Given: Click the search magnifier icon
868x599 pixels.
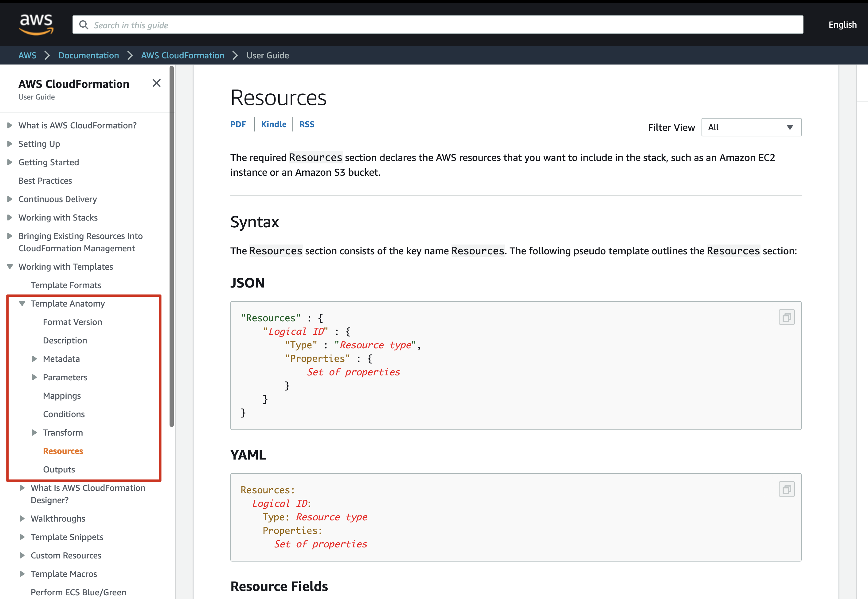Looking at the screenshot, I should click(x=84, y=25).
